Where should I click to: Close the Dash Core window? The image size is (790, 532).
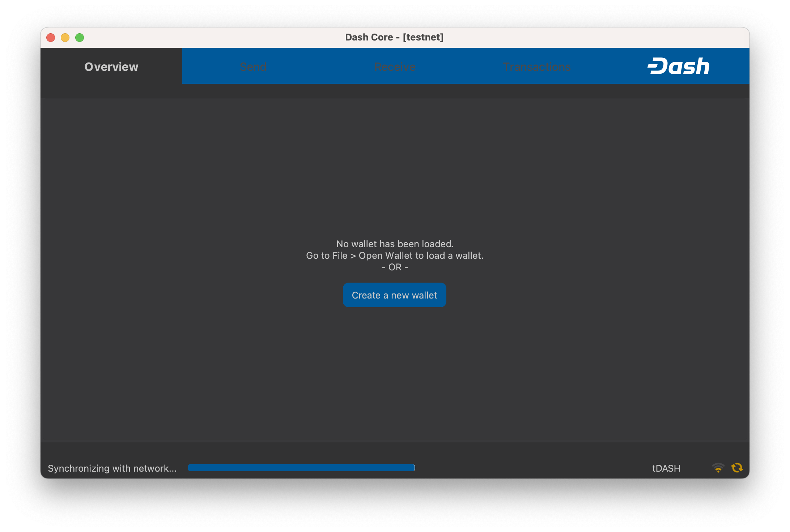tap(51, 38)
